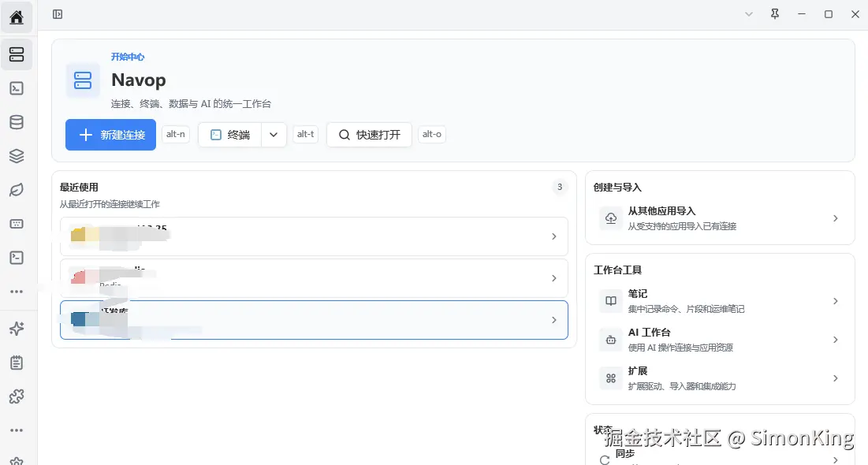Image resolution: width=868 pixels, height=465 pixels.
Task: Open the third recent connection with blue icon
Action: coord(314,320)
